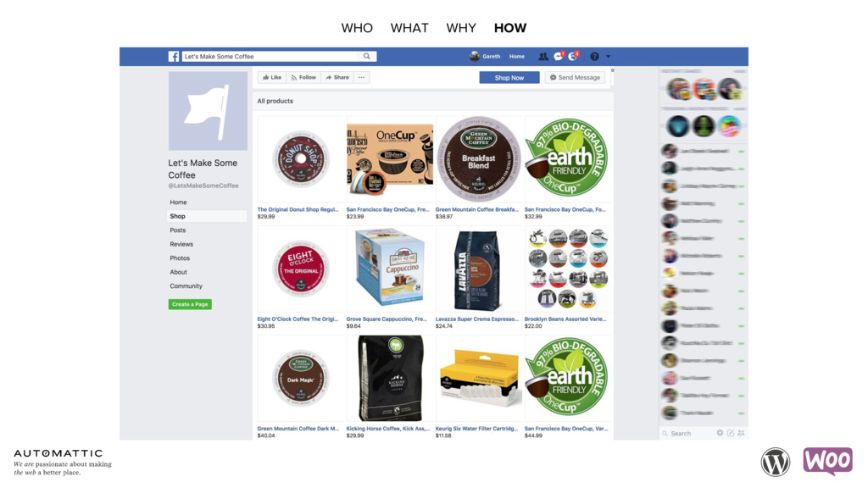The height and width of the screenshot is (488, 868).
Task: Click the new message compose icon
Action: point(730,433)
